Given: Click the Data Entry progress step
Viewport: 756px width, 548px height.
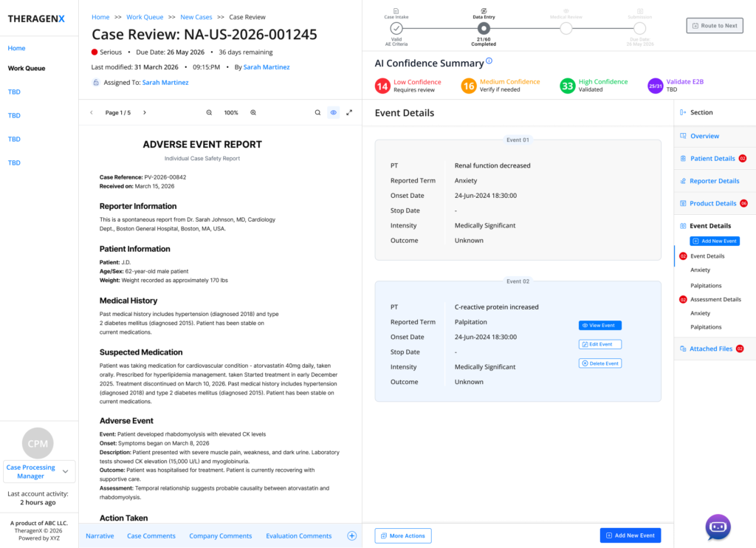Looking at the screenshot, I should [484, 28].
